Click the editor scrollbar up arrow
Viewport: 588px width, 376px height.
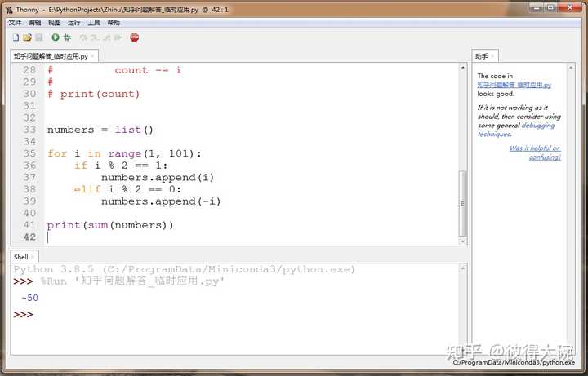point(463,68)
